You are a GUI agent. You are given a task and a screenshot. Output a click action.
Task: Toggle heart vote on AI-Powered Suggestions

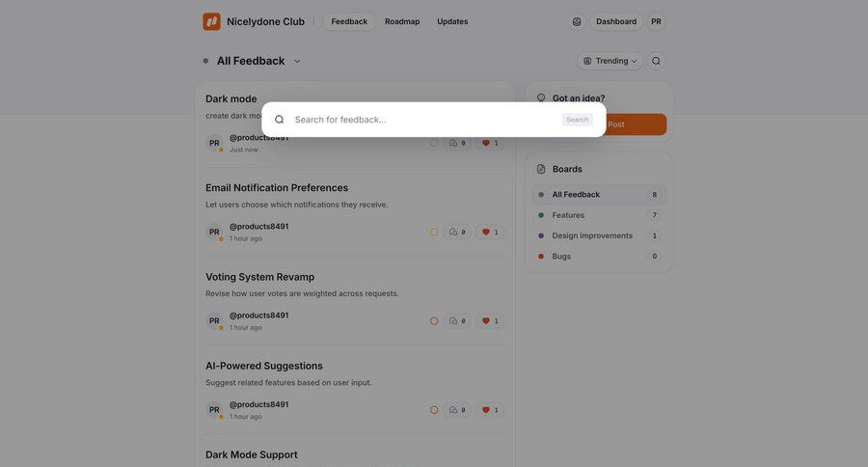(490, 410)
